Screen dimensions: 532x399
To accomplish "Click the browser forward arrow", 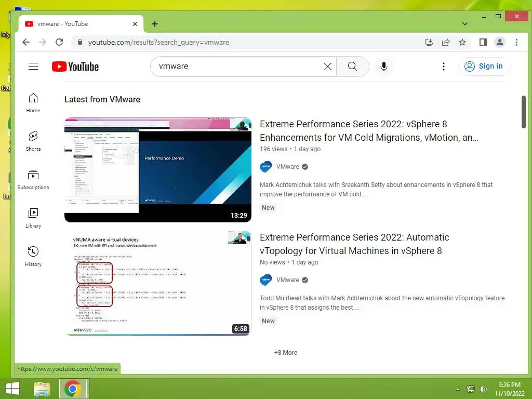I will coord(43,42).
